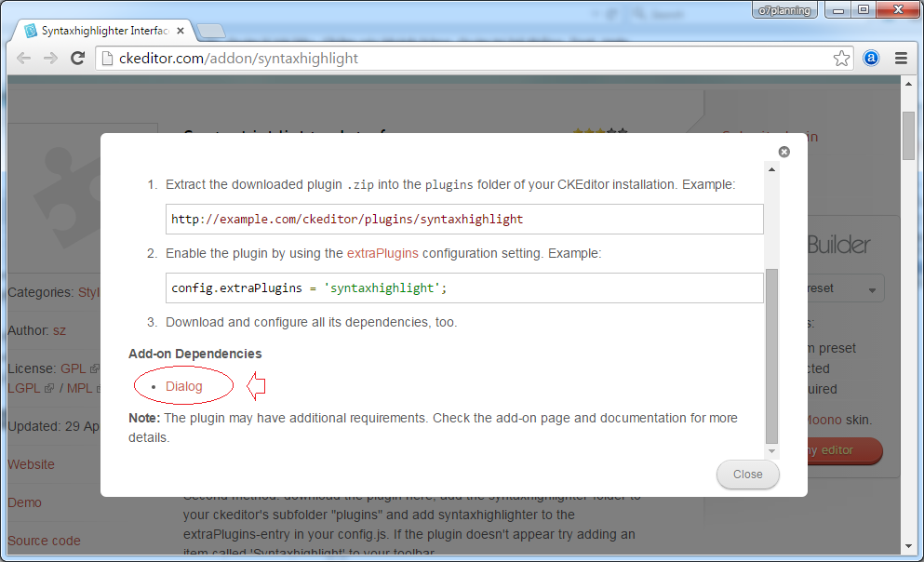Viewport: 924px width, 562px height.
Task: Click the page scrollbar up arrow
Action: click(x=908, y=85)
